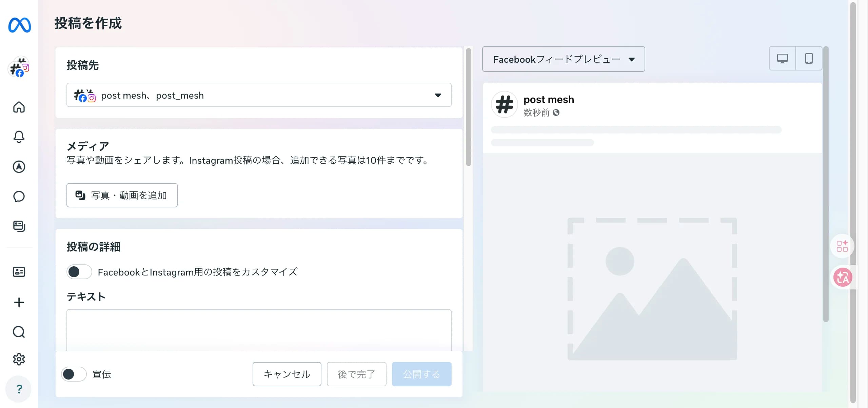This screenshot has height=408, width=868.
Task: Open help via the question mark icon
Action: click(x=19, y=389)
